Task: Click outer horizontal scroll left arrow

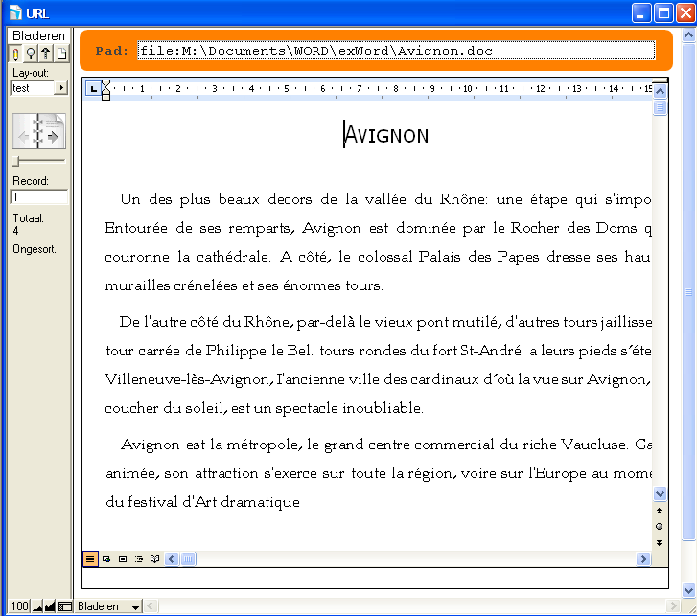Action: (151, 606)
